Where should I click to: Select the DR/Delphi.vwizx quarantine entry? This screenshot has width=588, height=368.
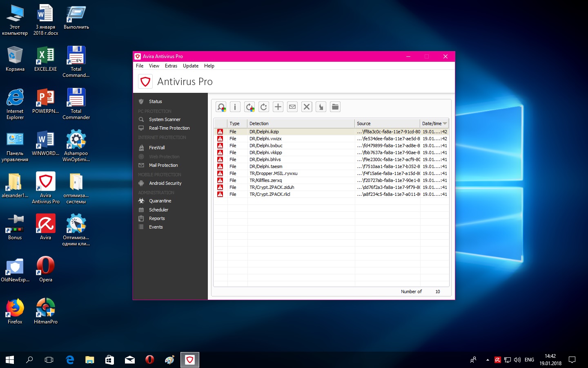tap(265, 139)
